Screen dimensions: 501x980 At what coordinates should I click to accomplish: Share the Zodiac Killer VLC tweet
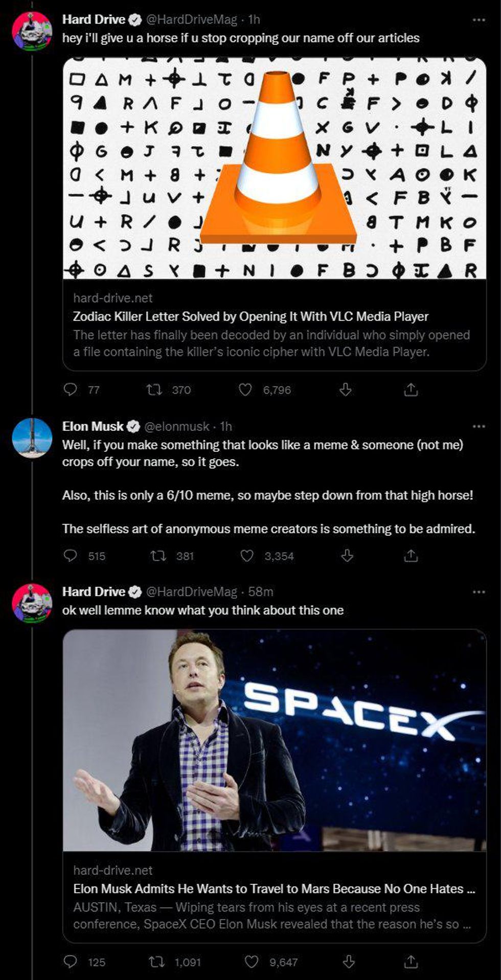411,390
